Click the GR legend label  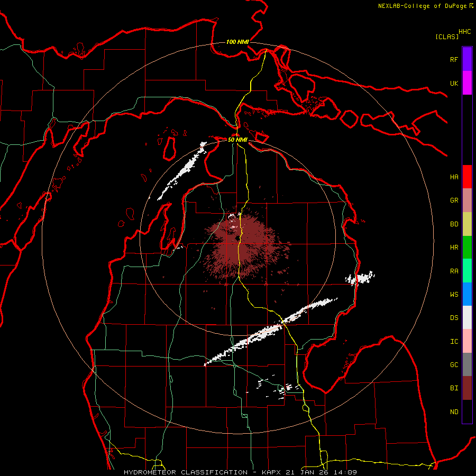click(x=454, y=200)
